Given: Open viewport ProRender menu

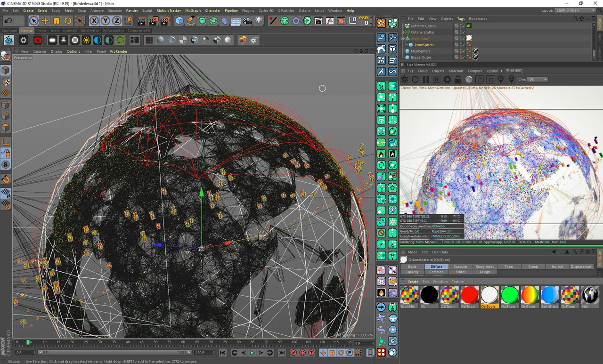Looking at the screenshot, I should [x=119, y=51].
